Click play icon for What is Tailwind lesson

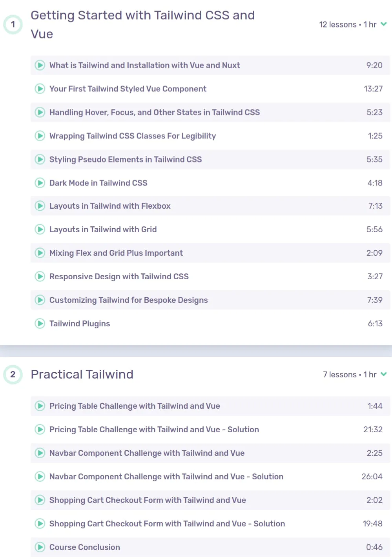click(40, 65)
